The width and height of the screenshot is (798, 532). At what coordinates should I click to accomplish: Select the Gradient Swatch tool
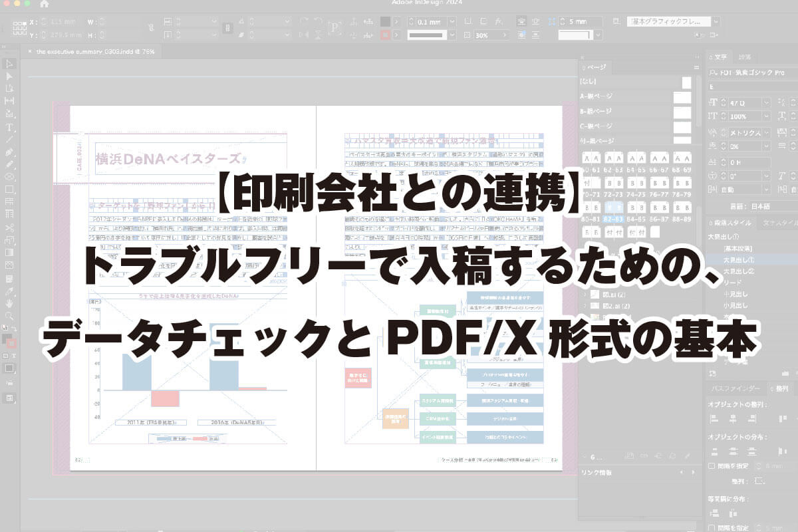point(9,253)
